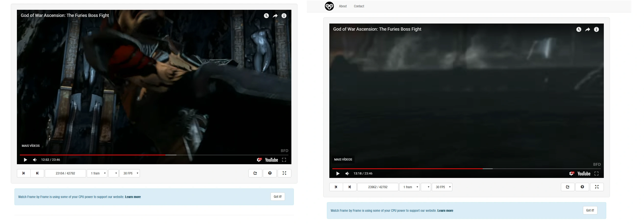Open HD settings gear in the 12:52 player

click(x=259, y=160)
